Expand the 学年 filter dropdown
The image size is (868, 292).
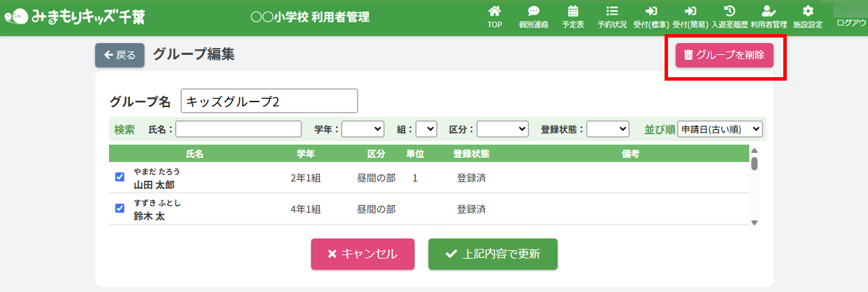[362, 129]
